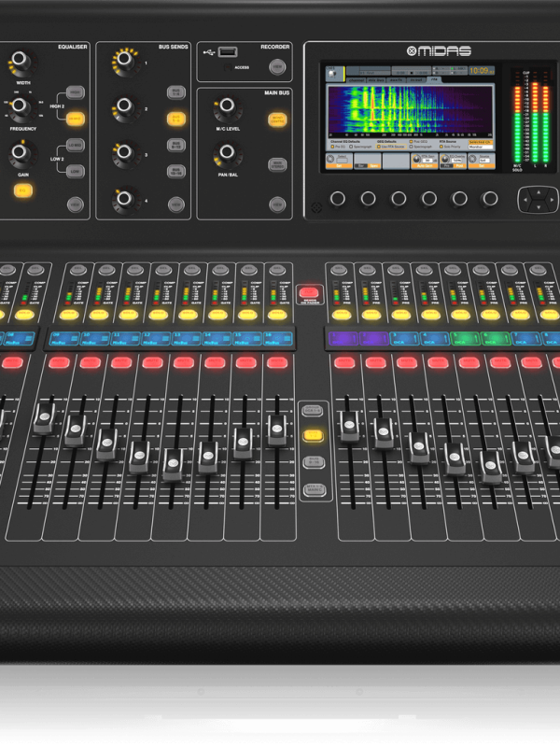Select the LOW EQ band button

[x=76, y=171]
